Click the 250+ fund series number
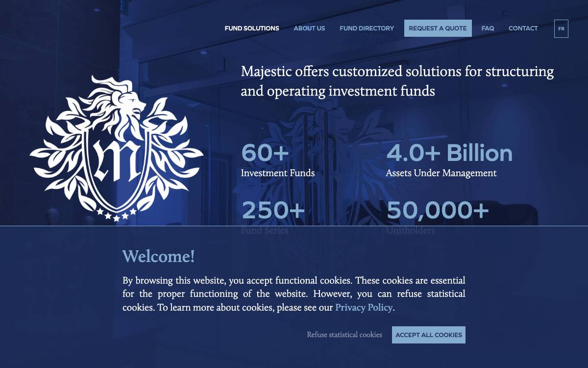Viewport: 588px width, 368px height. click(273, 210)
